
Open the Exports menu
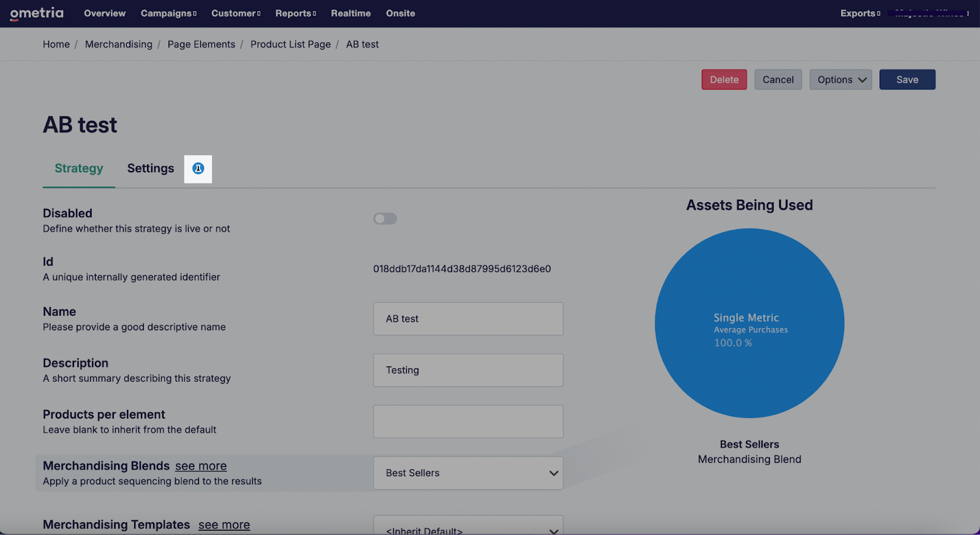(x=859, y=13)
